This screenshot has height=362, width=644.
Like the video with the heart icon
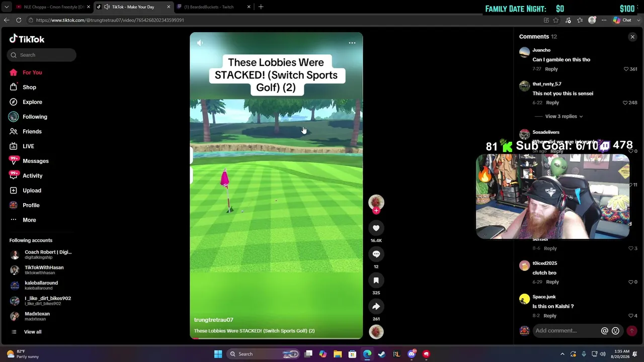[376, 228]
